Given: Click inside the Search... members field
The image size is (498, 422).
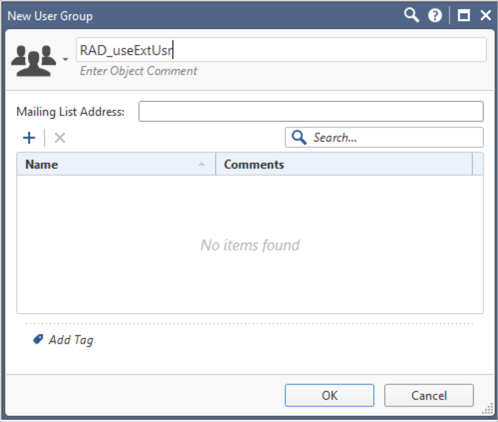Looking at the screenshot, I should pos(384,137).
